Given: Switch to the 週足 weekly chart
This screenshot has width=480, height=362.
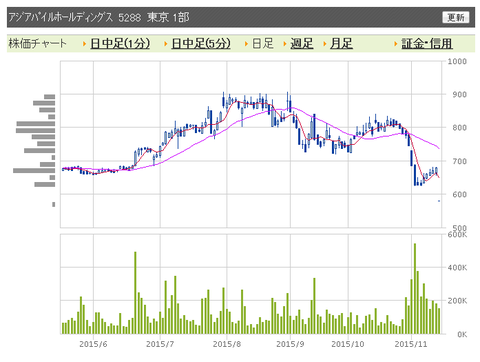Looking at the screenshot, I should pyautogui.click(x=302, y=44).
